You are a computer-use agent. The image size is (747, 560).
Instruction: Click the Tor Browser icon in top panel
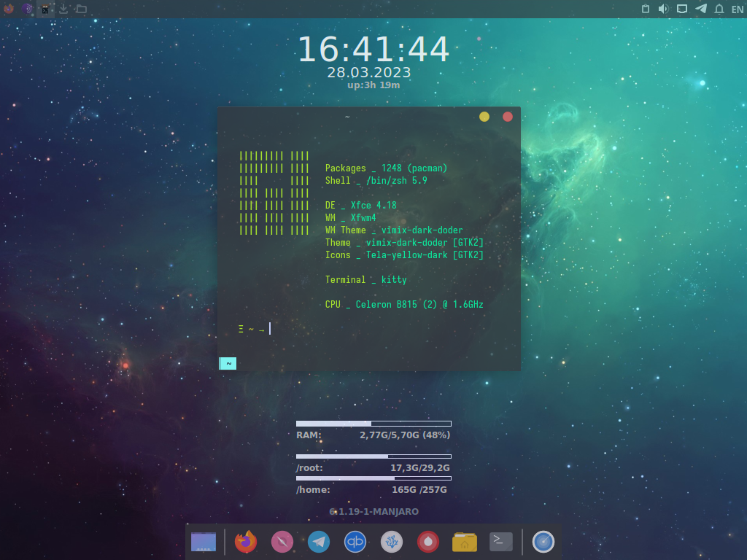pyautogui.click(x=27, y=9)
